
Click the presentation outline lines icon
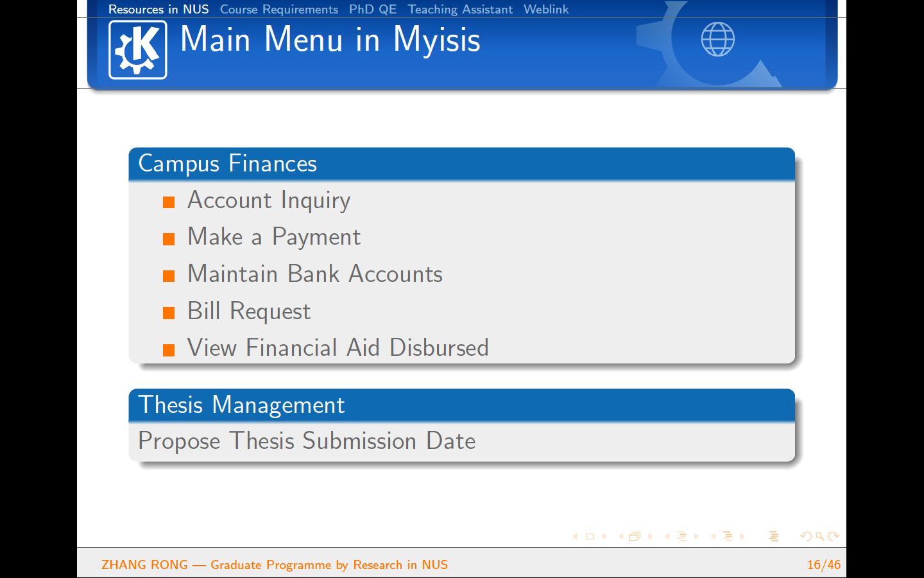point(774,536)
